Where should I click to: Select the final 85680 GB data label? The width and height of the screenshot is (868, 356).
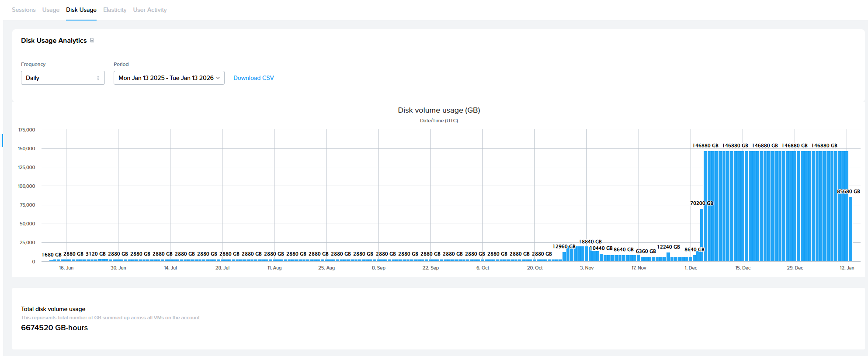pos(848,191)
